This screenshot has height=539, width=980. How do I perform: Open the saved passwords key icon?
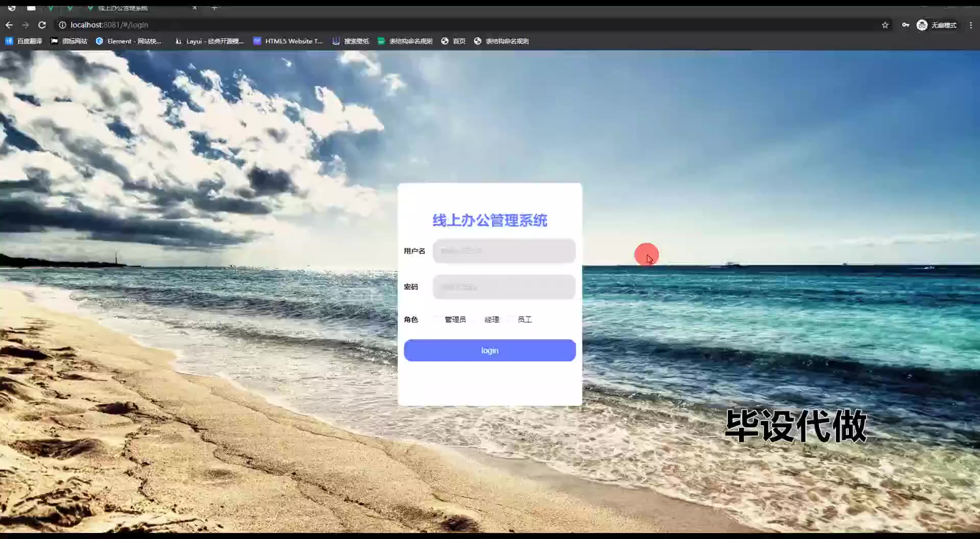pyautogui.click(x=905, y=25)
